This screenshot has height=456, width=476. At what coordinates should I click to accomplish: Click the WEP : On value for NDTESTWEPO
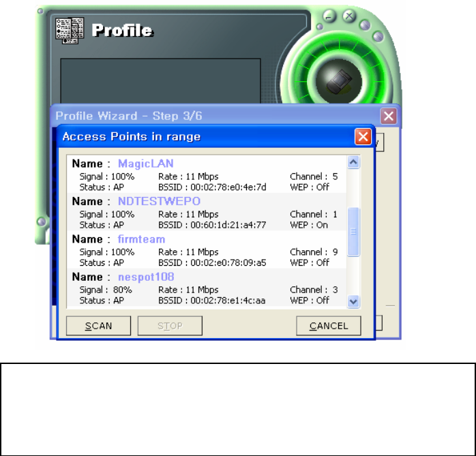pos(309,225)
